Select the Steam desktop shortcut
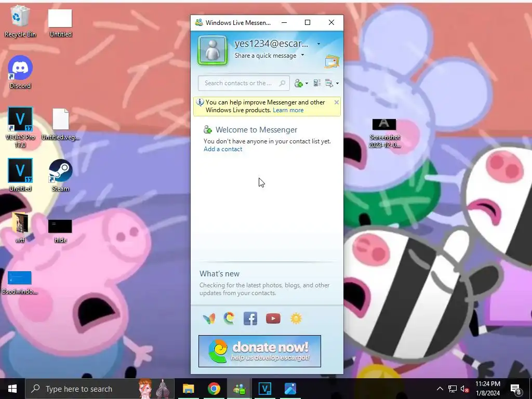Screen dimensions: 532x399 coord(60,176)
